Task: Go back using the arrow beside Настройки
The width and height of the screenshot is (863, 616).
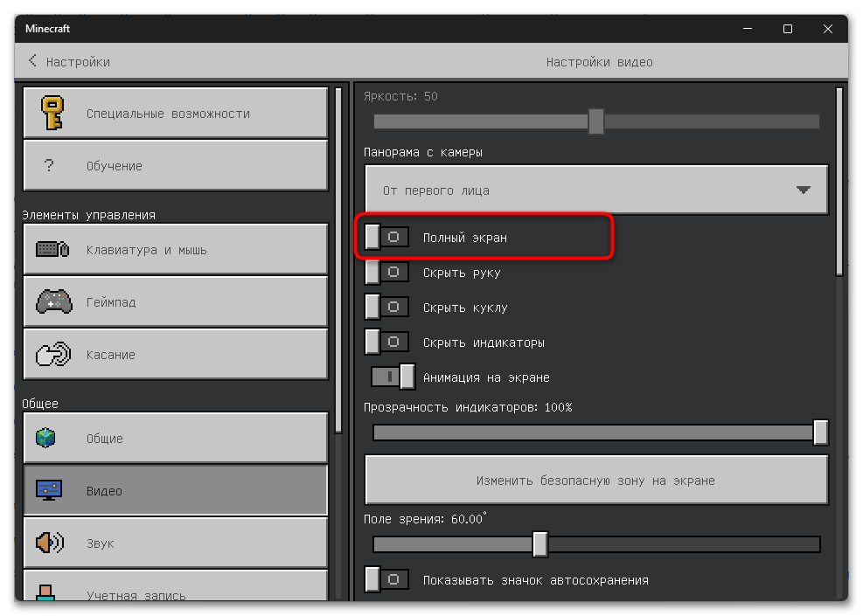Action: (x=32, y=60)
